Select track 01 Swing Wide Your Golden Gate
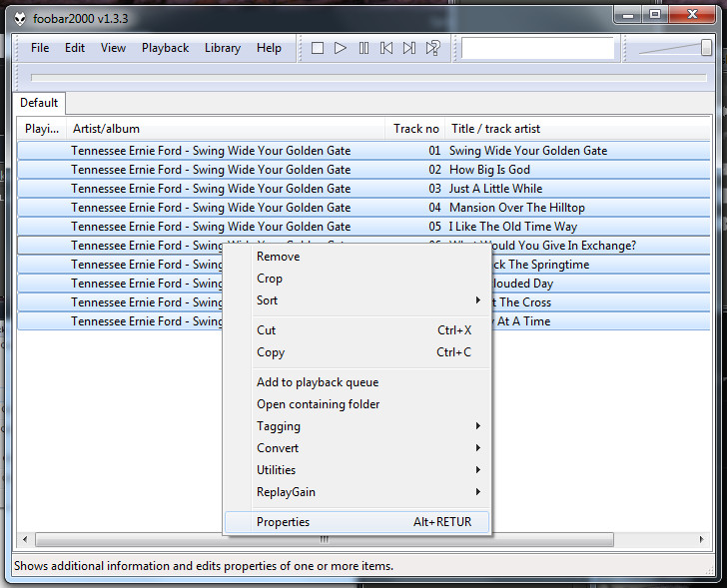This screenshot has height=588, width=727. point(363,151)
